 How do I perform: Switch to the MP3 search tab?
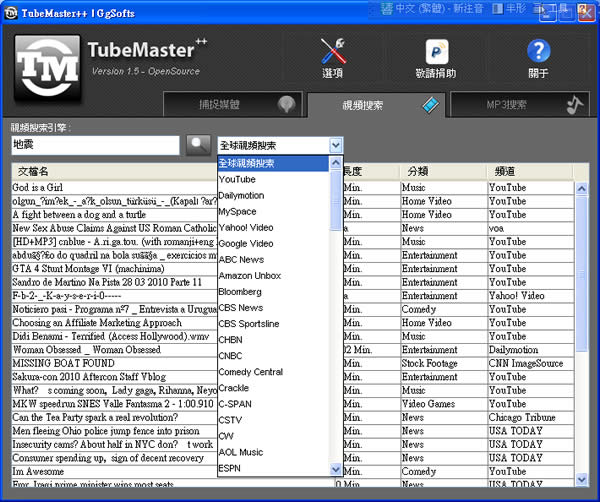click(x=520, y=104)
